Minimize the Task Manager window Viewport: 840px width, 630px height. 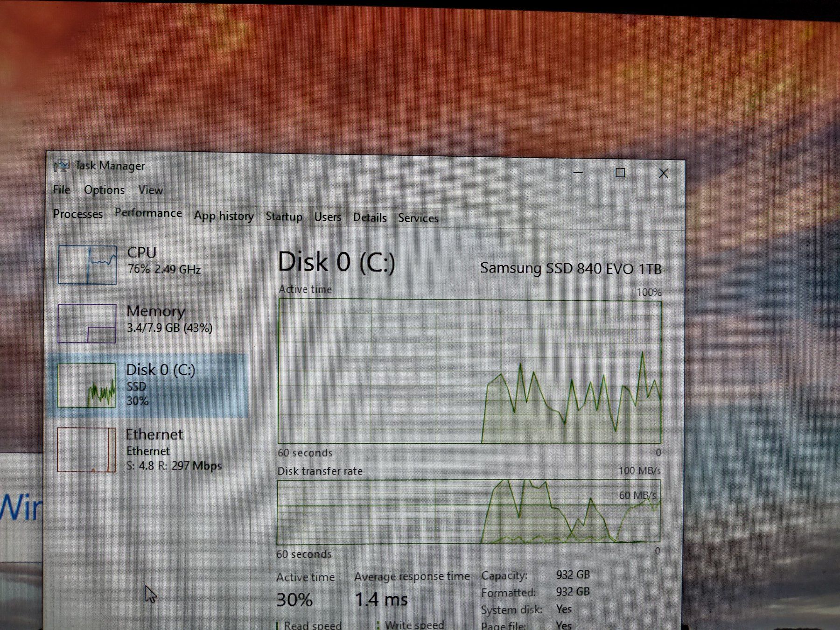(x=578, y=173)
